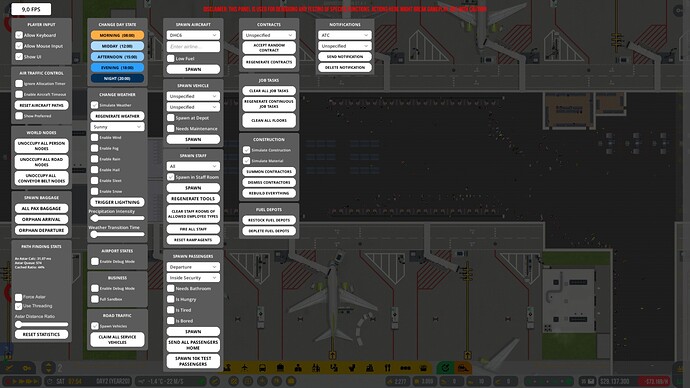690x388 pixels.
Task: Click the floor level up/down arrows icon
Action: [x=48, y=368]
